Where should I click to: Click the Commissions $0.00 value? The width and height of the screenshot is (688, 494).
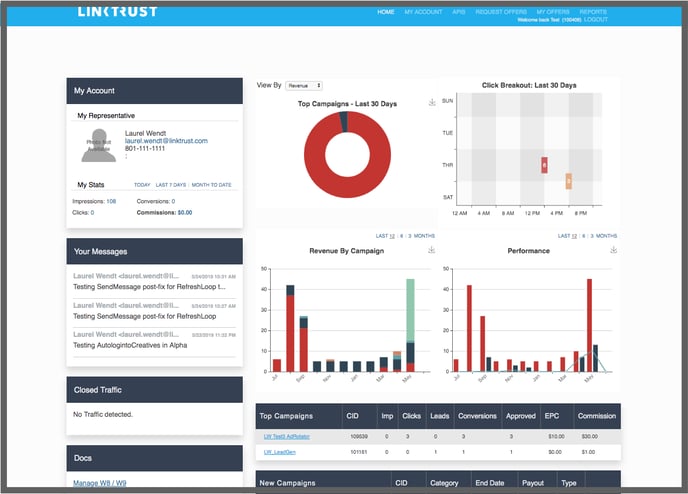coord(185,212)
